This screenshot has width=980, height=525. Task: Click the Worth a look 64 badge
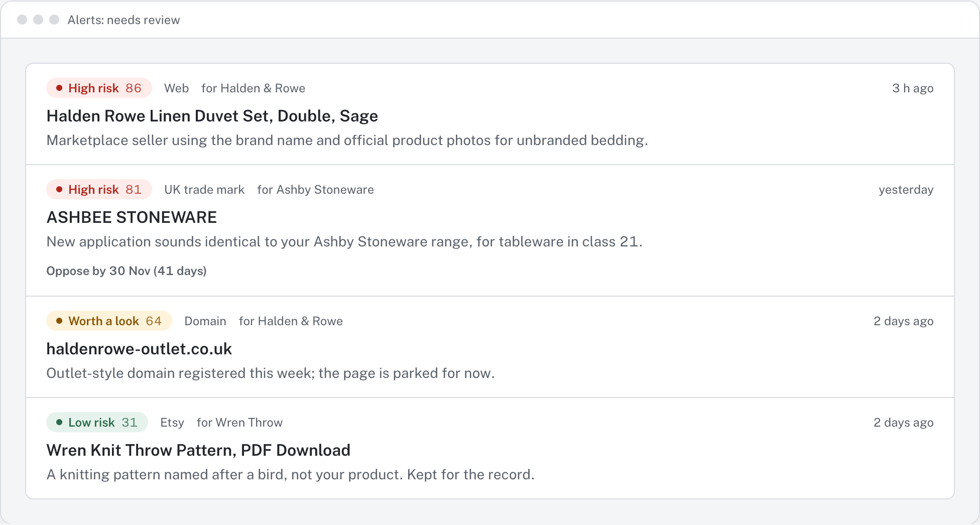coord(109,321)
